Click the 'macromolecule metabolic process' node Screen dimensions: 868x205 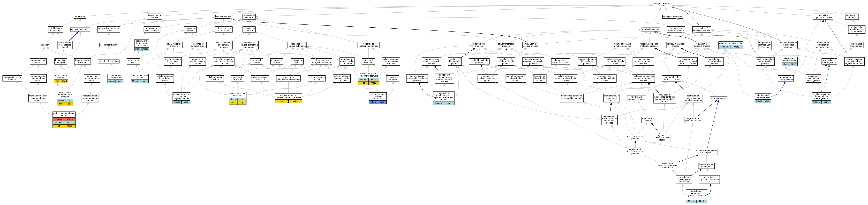pos(672,78)
